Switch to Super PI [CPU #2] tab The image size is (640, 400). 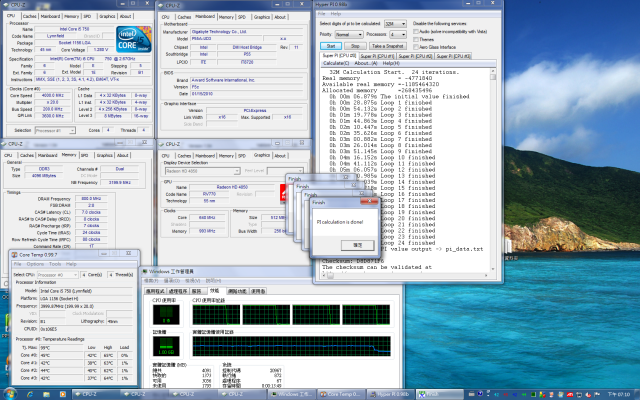pos(415,56)
